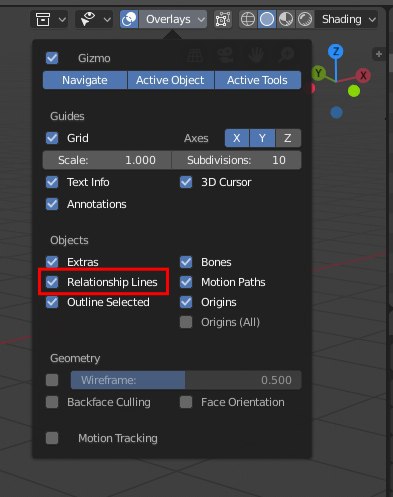
Task: Click the object types visibility eye icon
Action: click(88, 19)
